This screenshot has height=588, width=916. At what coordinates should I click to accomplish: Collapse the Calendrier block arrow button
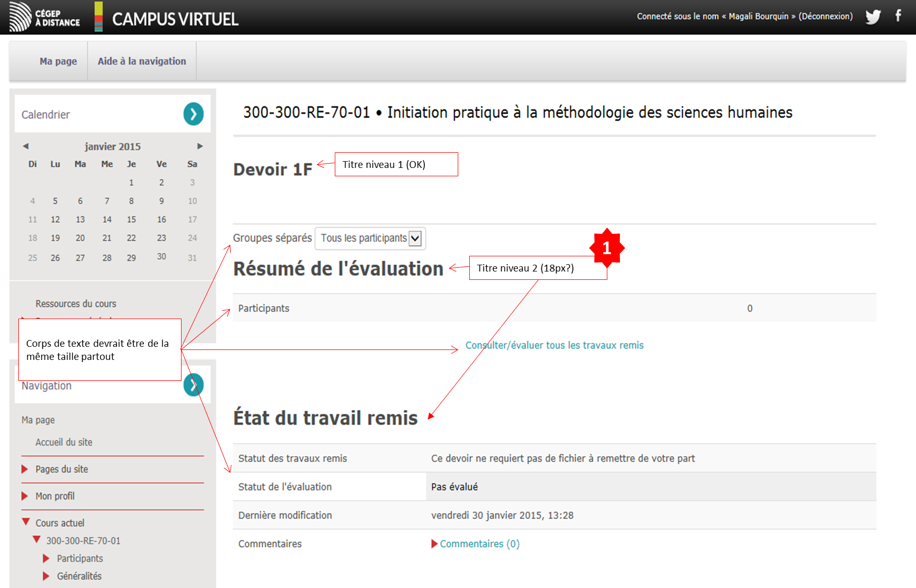click(193, 114)
